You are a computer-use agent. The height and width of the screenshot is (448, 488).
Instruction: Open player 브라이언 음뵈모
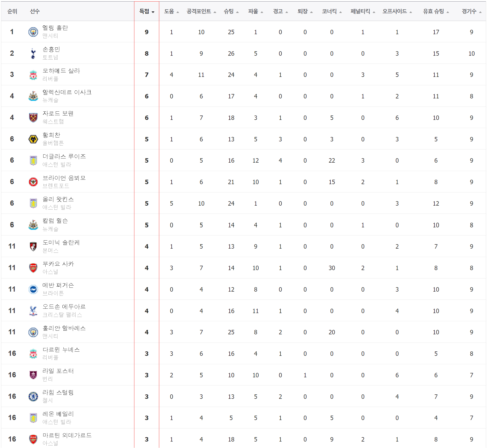coord(64,178)
